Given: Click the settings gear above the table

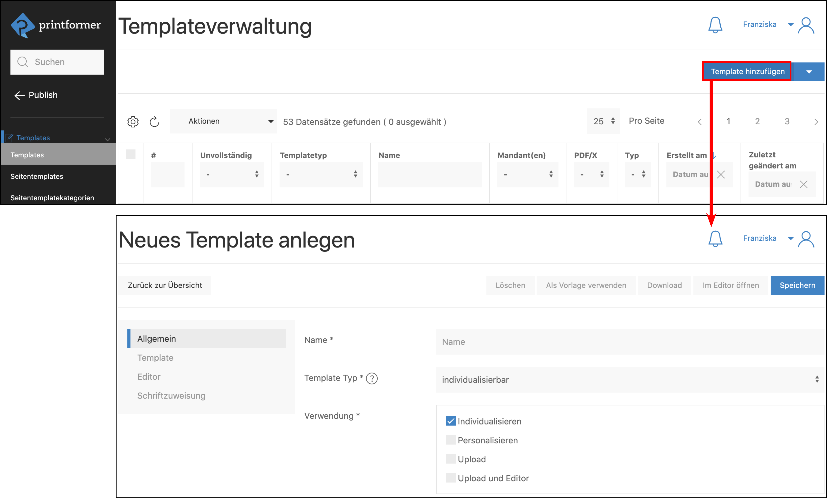Looking at the screenshot, I should (133, 121).
